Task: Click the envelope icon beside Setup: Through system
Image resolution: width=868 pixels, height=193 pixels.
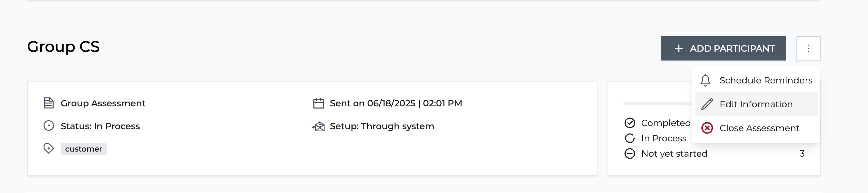Action: (x=318, y=126)
